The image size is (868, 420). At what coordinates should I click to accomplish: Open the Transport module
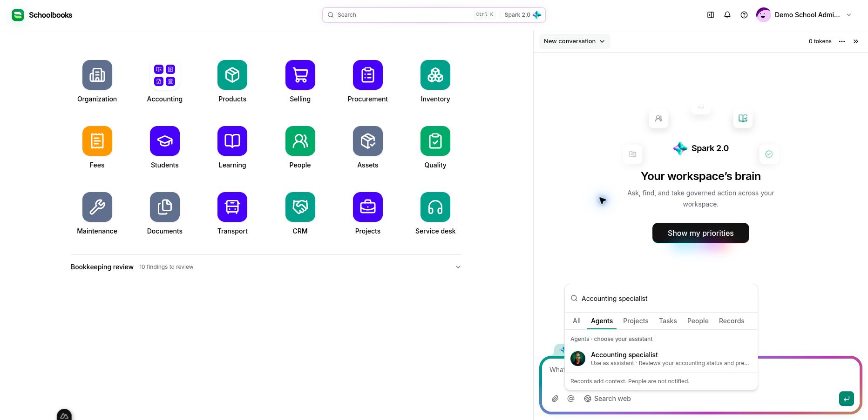coord(232,207)
